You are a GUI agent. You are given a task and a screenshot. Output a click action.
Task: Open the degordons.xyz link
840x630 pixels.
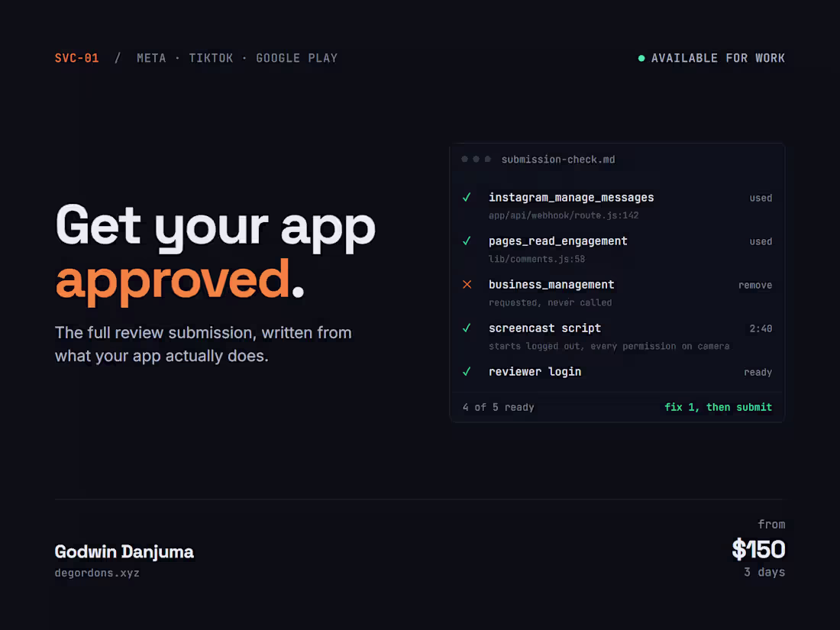coord(97,573)
